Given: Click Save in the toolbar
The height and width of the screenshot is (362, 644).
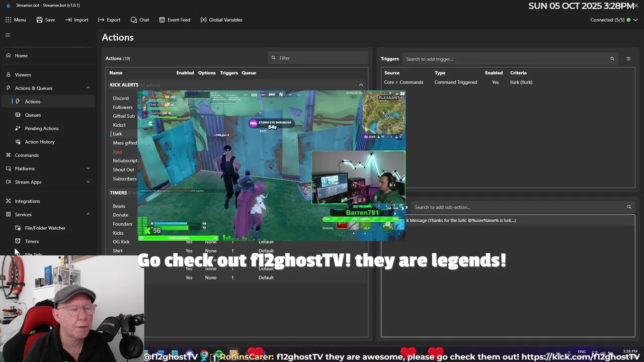Looking at the screenshot, I should 46,20.
